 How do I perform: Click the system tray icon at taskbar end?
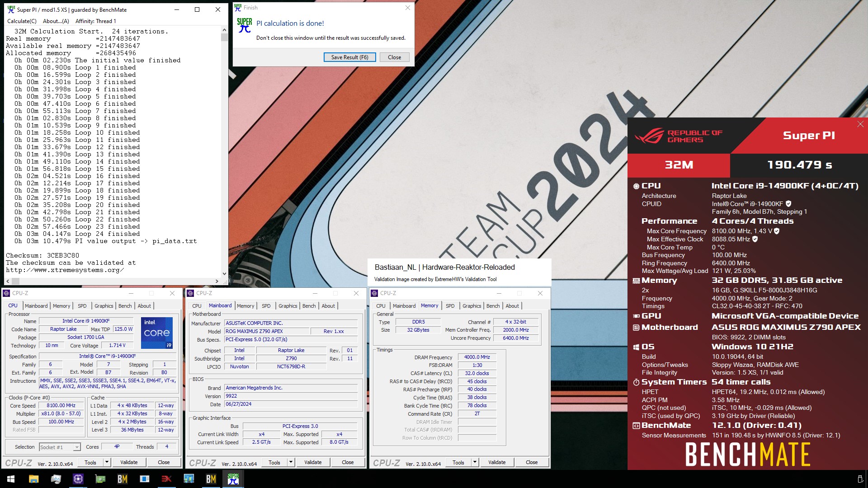860,479
